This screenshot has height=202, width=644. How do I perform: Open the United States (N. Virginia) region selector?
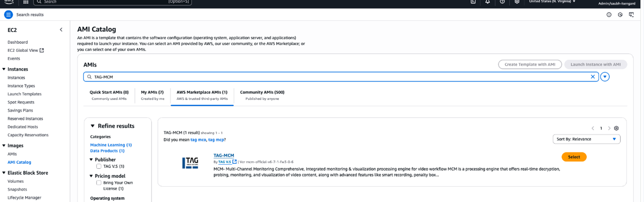pos(552,2)
